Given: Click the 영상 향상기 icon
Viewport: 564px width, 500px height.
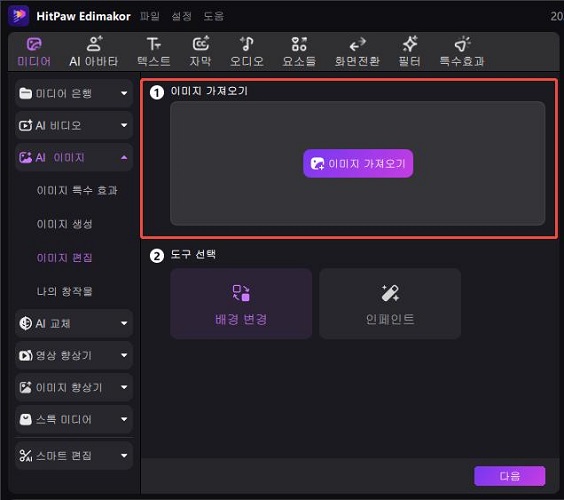Looking at the screenshot, I should 26,355.
